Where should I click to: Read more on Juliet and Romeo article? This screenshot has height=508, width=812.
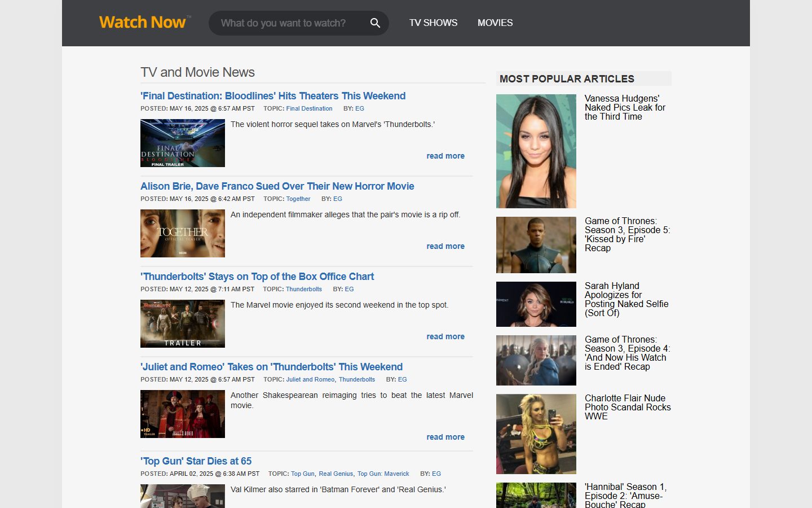[x=445, y=437]
